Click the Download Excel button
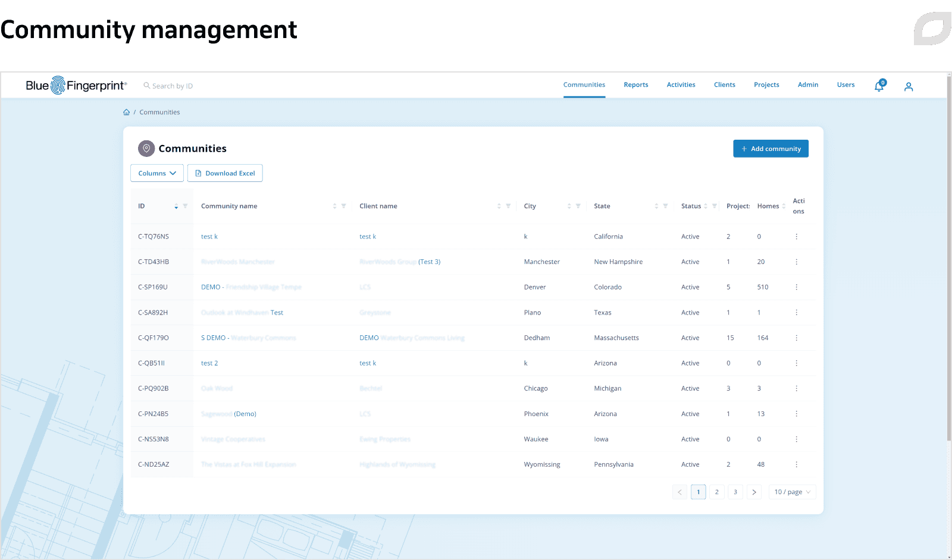 coord(225,173)
